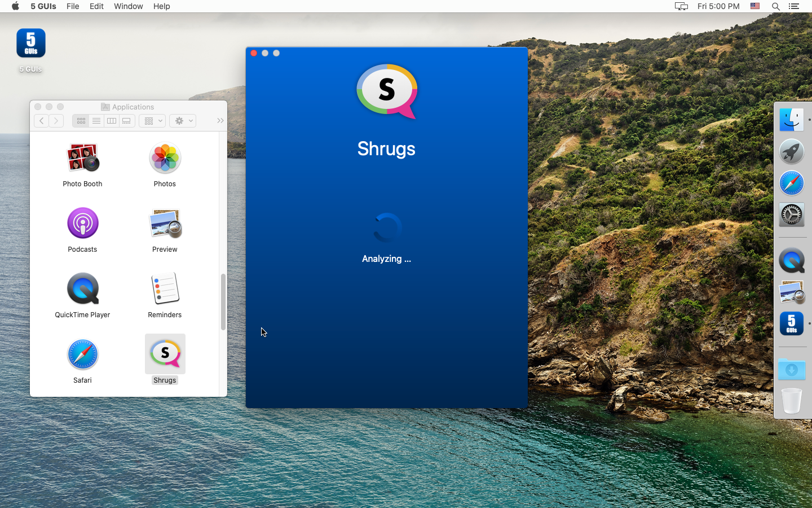Click the Reminders app icon
Screen dimensions: 812x508
point(165,289)
